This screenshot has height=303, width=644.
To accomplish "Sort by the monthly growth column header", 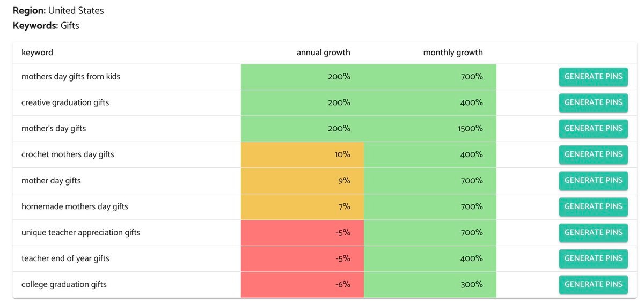I will coord(452,53).
